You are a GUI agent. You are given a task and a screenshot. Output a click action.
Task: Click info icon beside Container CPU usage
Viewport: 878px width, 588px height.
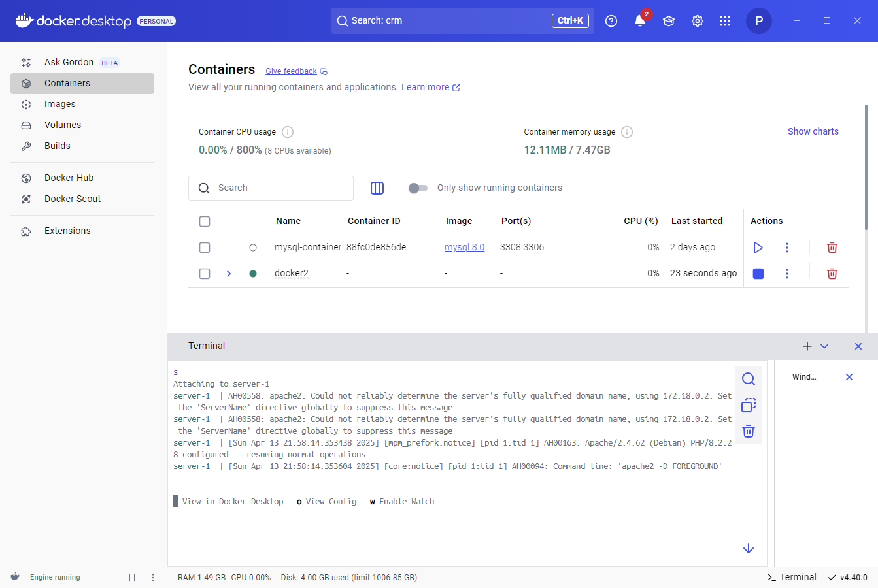click(x=288, y=132)
